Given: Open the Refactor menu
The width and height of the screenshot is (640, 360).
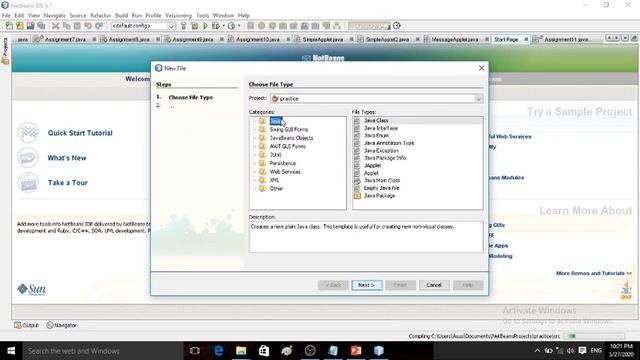Looking at the screenshot, I should click(100, 16).
